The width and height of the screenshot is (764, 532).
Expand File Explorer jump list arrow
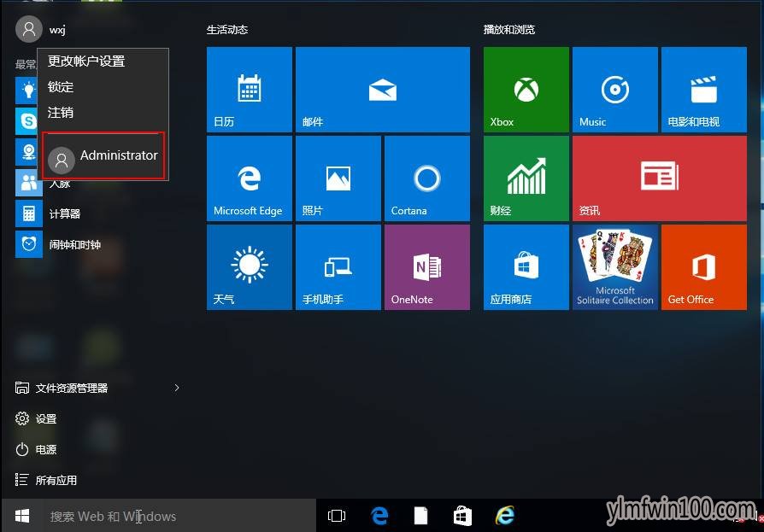pyautogui.click(x=177, y=388)
